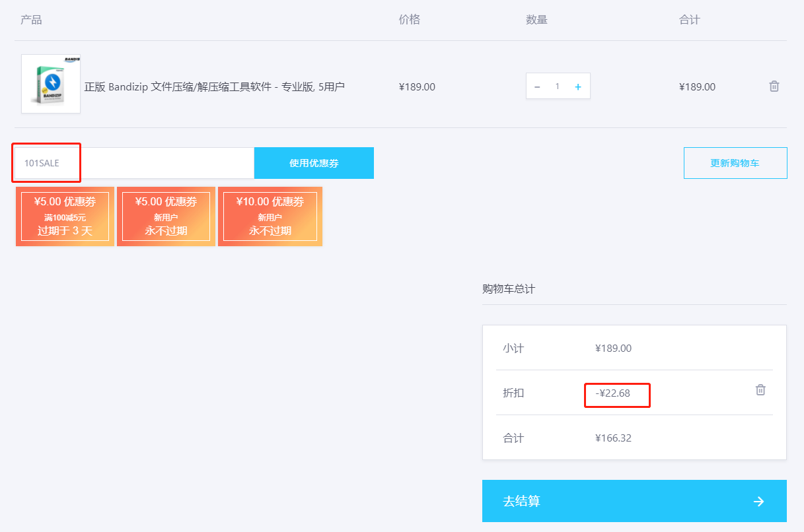804x532 pixels.
Task: Delete the Bandizip item from cart
Action: [x=774, y=86]
